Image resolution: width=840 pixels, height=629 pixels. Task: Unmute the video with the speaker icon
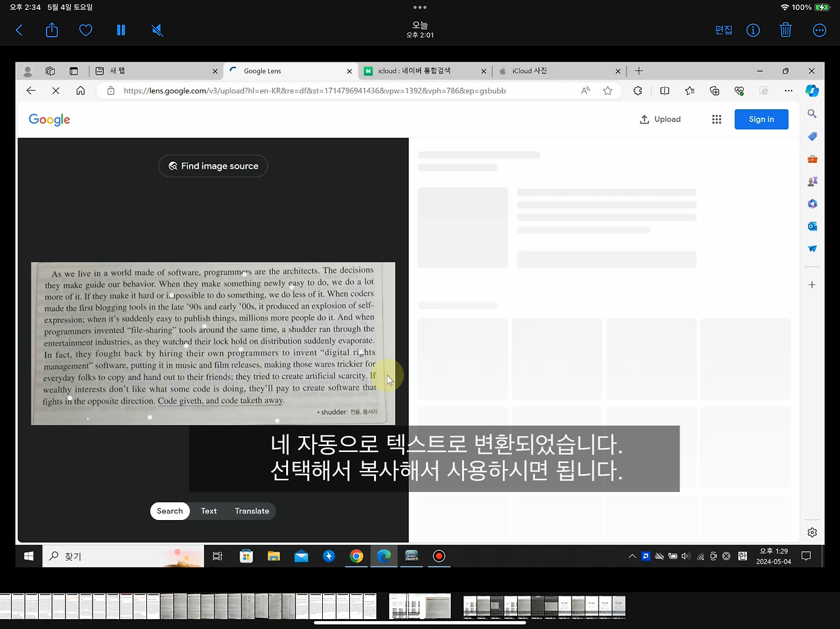point(157,30)
